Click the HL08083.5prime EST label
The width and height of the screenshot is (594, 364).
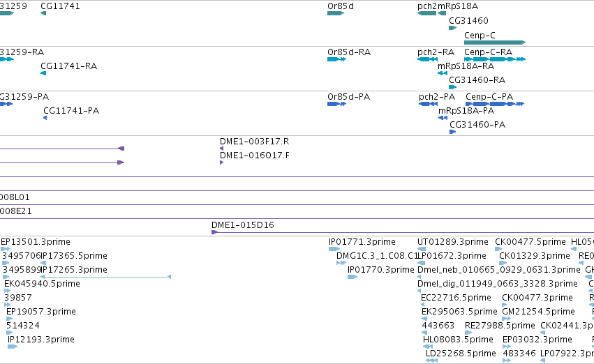[458, 339]
